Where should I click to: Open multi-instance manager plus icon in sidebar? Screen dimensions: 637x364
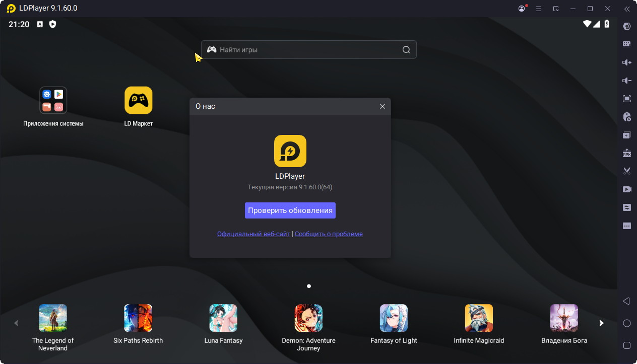tap(627, 135)
